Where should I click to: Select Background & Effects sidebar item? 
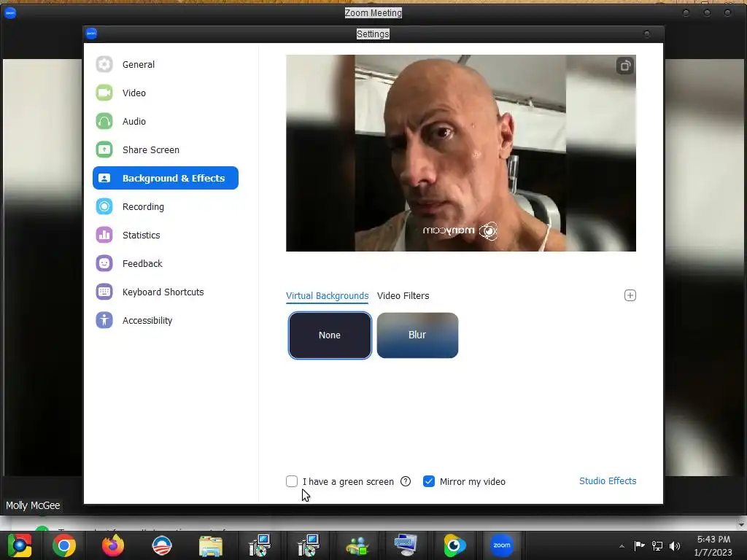pos(166,178)
